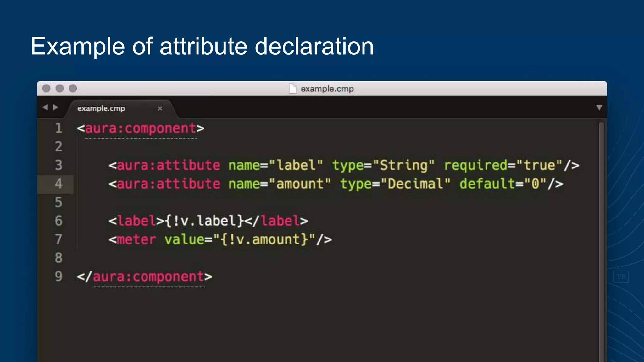Click the {!v.label} expression

click(x=204, y=221)
